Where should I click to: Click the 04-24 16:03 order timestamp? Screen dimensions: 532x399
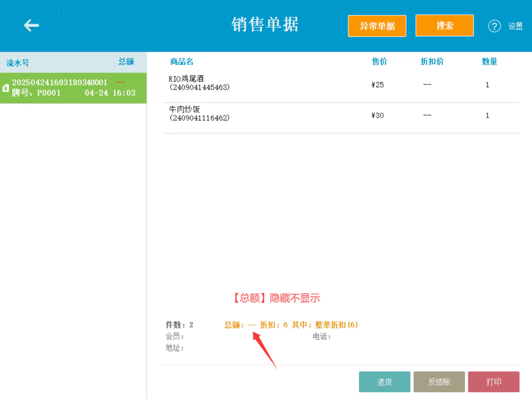pos(110,93)
